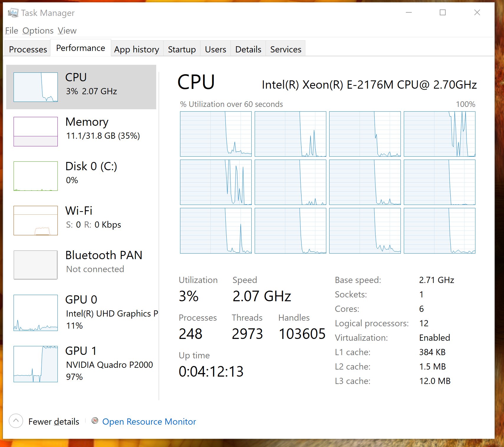Select the Disk 0 (C:) label
Image resolution: width=504 pixels, height=447 pixels.
tap(91, 166)
